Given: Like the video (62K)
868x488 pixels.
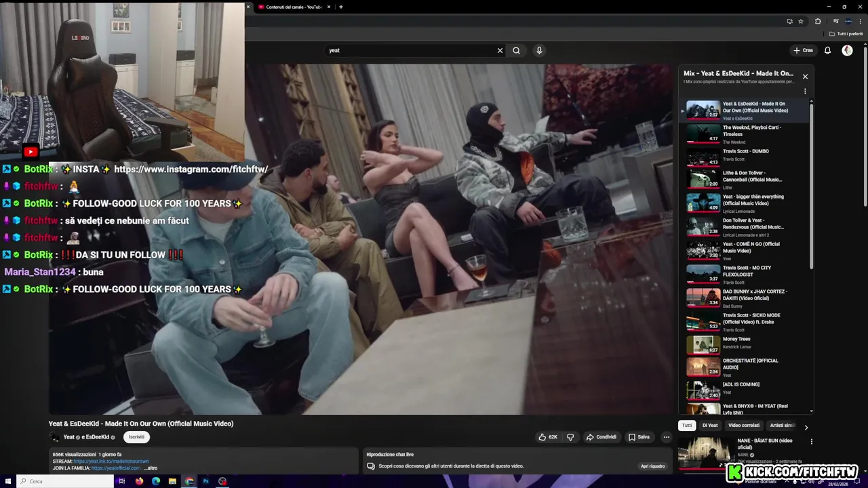Looking at the screenshot, I should (x=548, y=437).
